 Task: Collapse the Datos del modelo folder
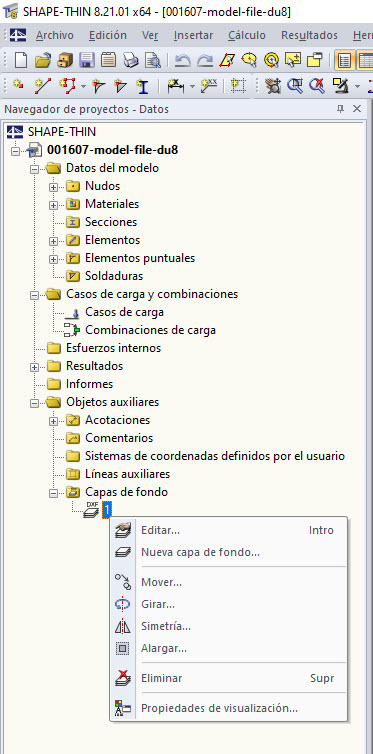point(34,169)
